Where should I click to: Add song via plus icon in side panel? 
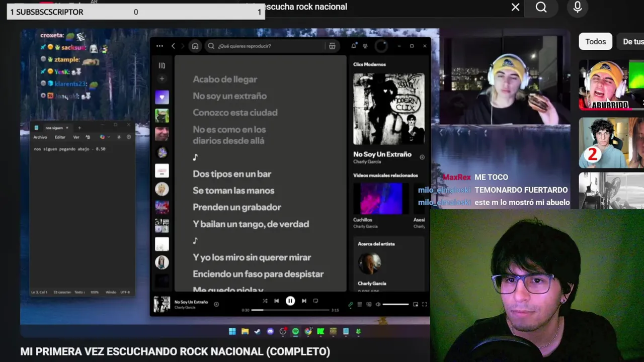click(422, 157)
